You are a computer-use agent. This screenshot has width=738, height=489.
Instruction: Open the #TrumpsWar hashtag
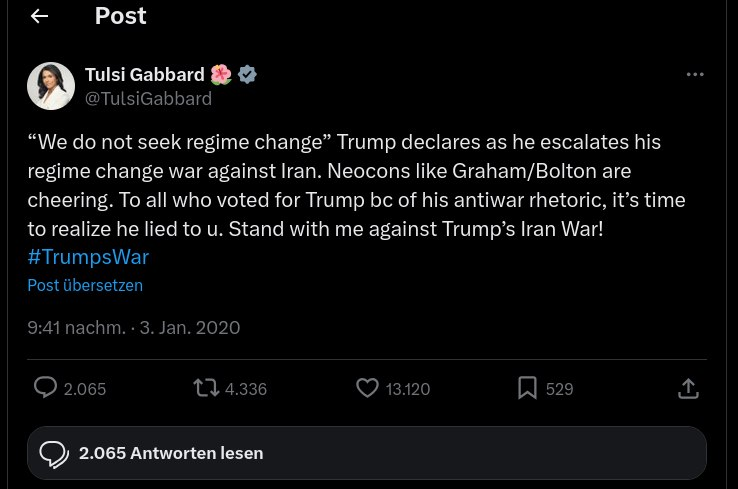88,256
